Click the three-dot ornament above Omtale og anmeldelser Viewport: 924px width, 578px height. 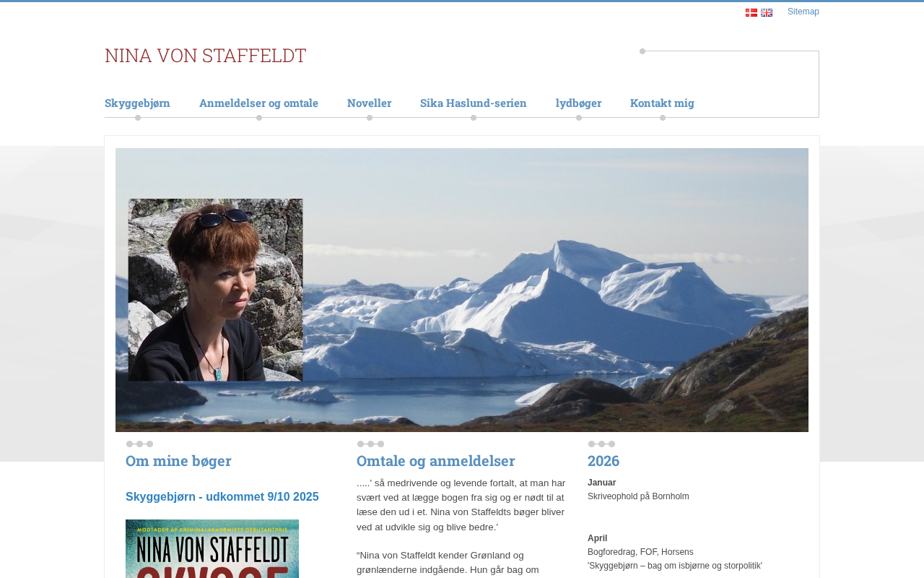tap(370, 444)
